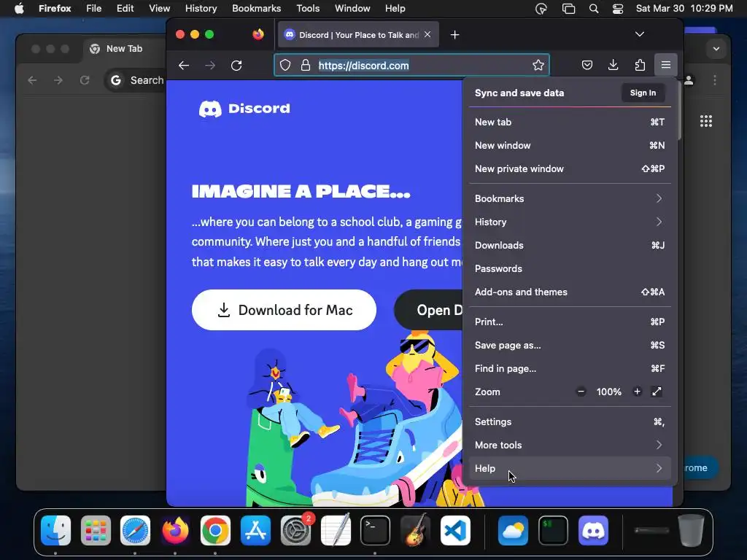Click the Firefox View icon

[x=258, y=34]
